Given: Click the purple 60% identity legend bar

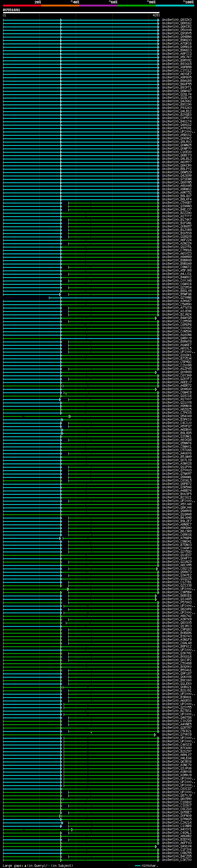Looking at the screenshot, I should pos(99,6).
